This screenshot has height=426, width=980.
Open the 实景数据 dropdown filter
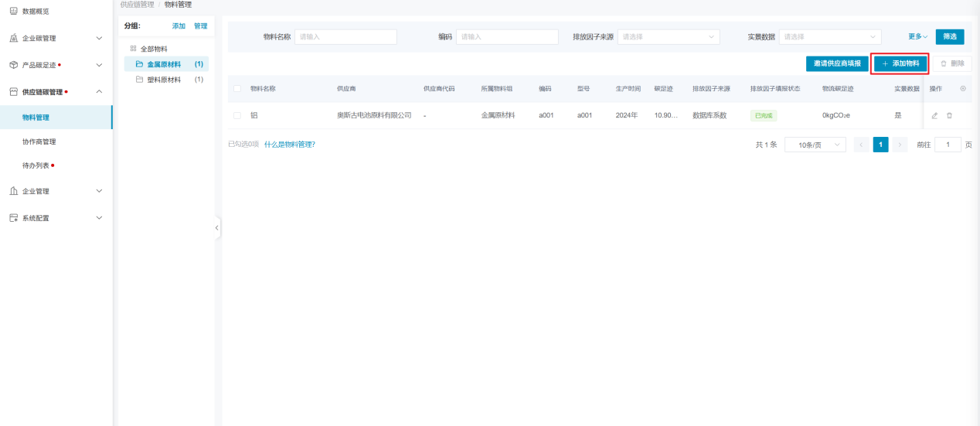(829, 37)
